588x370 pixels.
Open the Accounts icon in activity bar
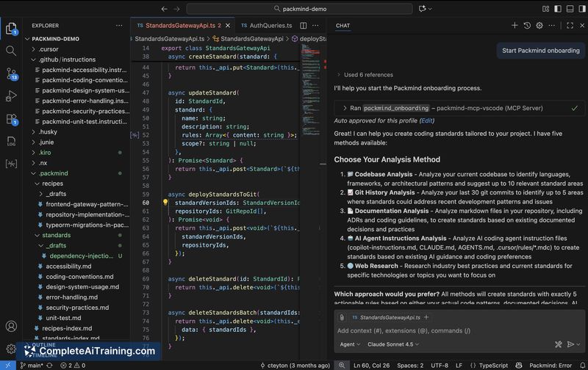tap(11, 326)
